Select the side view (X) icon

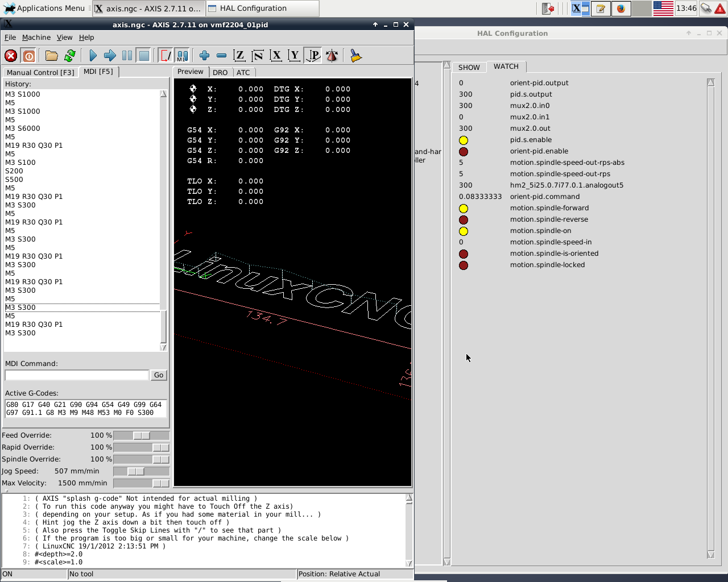276,56
